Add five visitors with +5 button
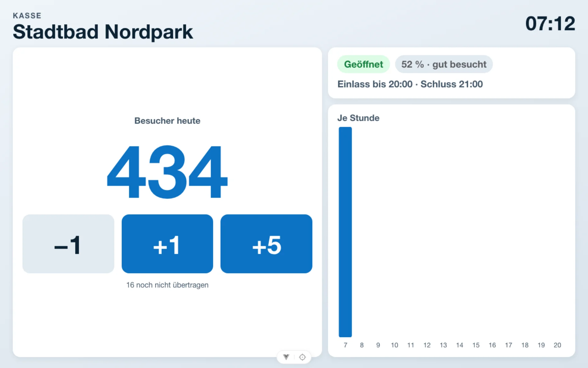This screenshot has height=368, width=588. click(x=266, y=244)
